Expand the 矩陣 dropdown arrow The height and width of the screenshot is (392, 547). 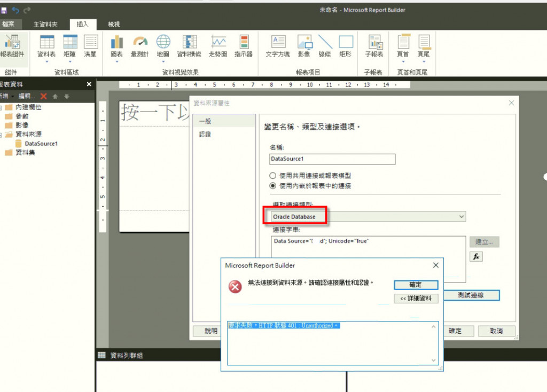[x=70, y=62]
